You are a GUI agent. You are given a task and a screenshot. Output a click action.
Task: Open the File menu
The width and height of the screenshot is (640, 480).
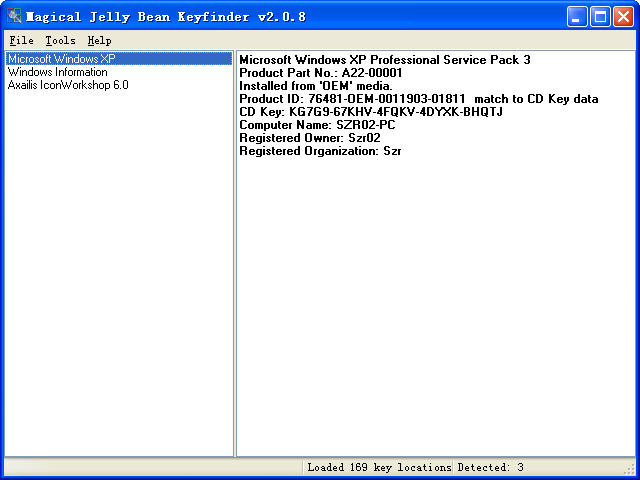coord(21,40)
